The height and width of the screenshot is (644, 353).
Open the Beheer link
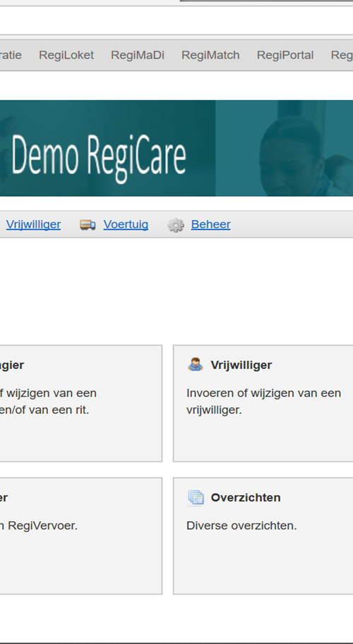[211, 225]
